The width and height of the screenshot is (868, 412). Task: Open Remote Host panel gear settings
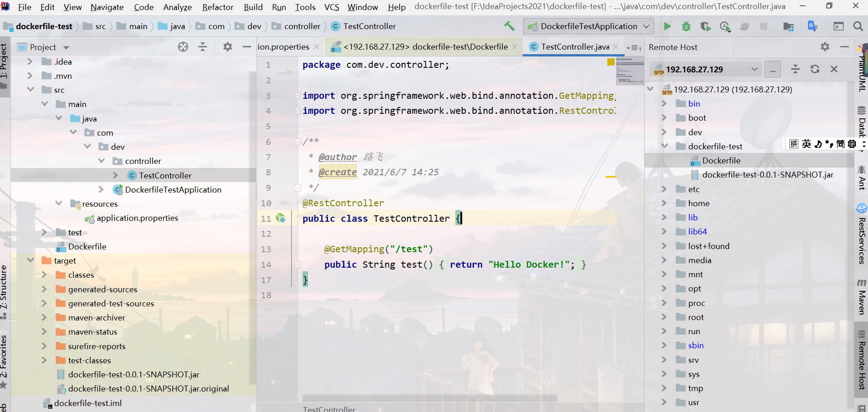825,47
